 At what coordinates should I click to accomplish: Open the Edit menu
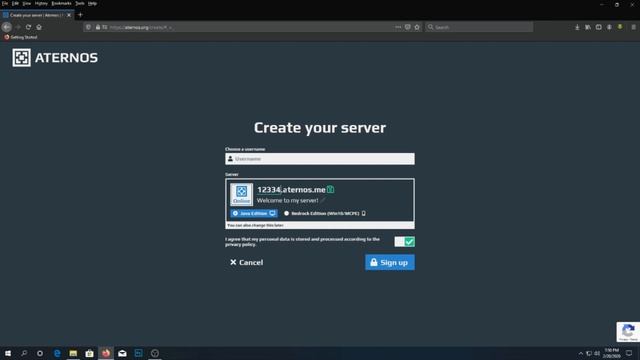click(15, 3)
